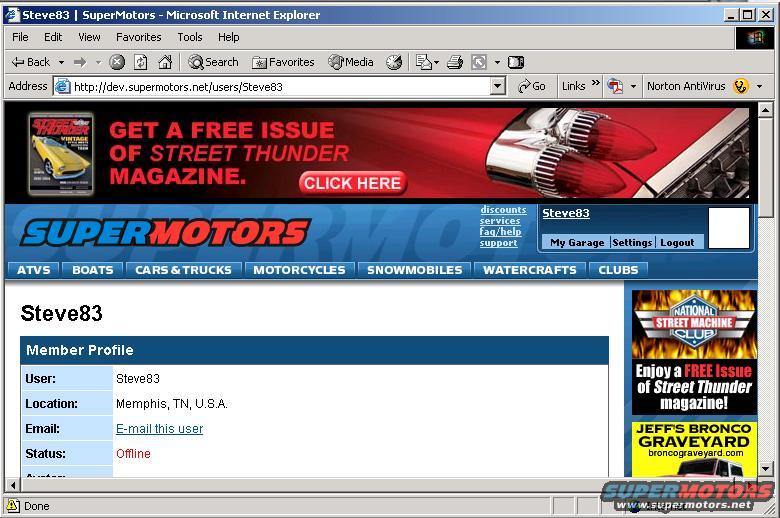The image size is (780, 518).
Task: Click the Logout link
Action: 677,243
